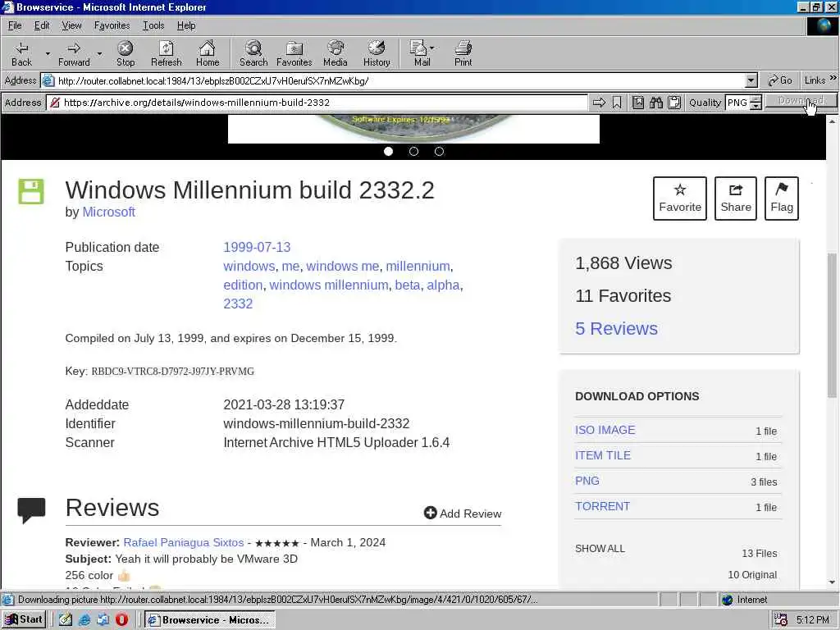Open the View menu

[71, 25]
